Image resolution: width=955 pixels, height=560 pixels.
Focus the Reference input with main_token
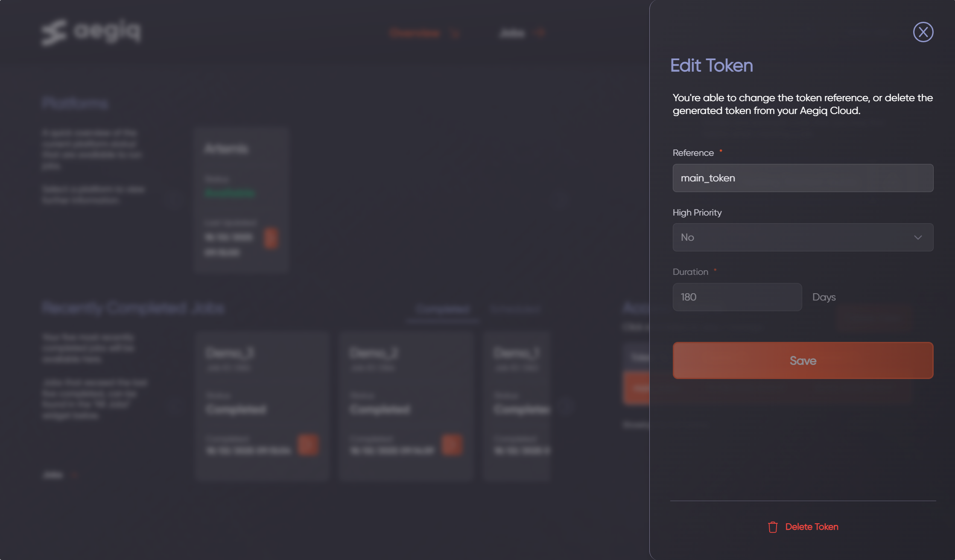[803, 178]
